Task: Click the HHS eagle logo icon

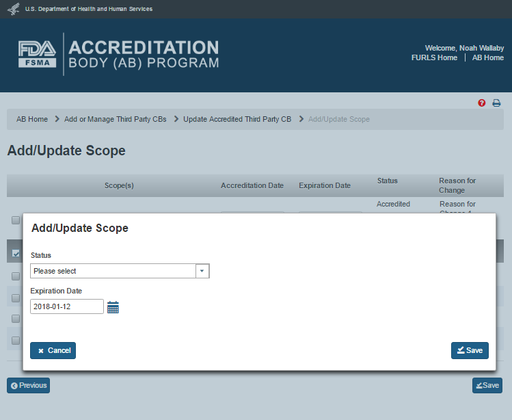Action: coord(14,9)
